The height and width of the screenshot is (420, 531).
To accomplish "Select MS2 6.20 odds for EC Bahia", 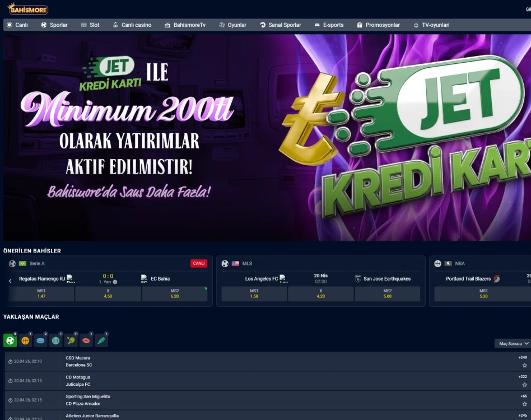I will [x=175, y=293].
